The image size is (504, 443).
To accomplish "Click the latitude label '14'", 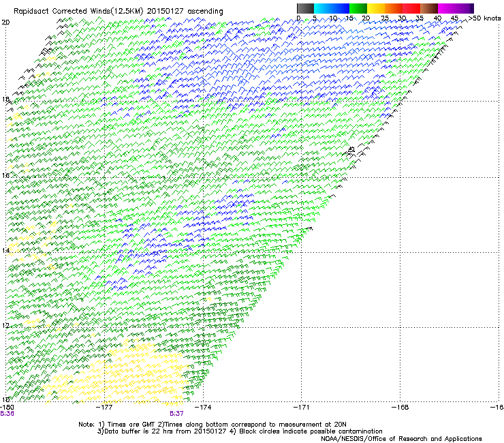I will 5,250.
